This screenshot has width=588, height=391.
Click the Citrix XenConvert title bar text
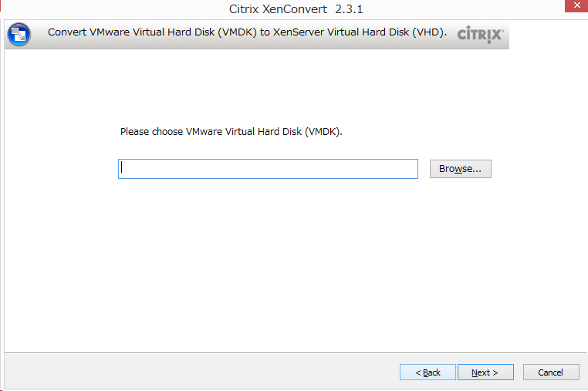(278, 9)
